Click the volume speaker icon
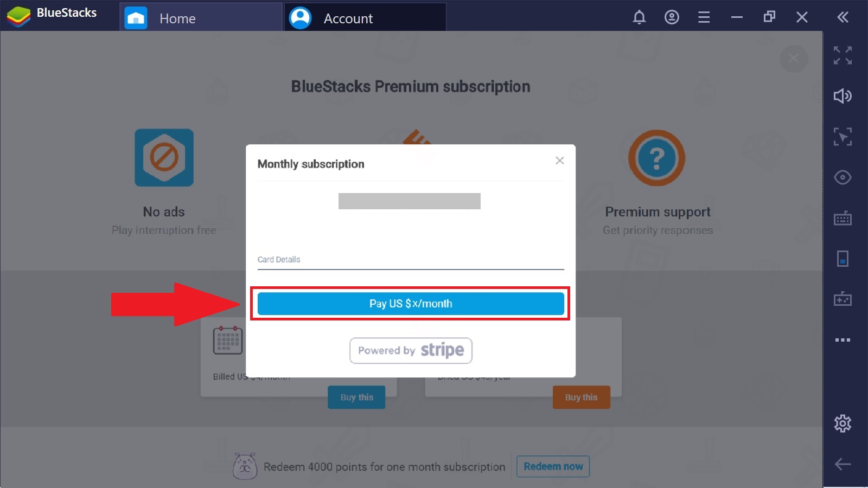Screen dimensions: 868x488 [x=843, y=96]
